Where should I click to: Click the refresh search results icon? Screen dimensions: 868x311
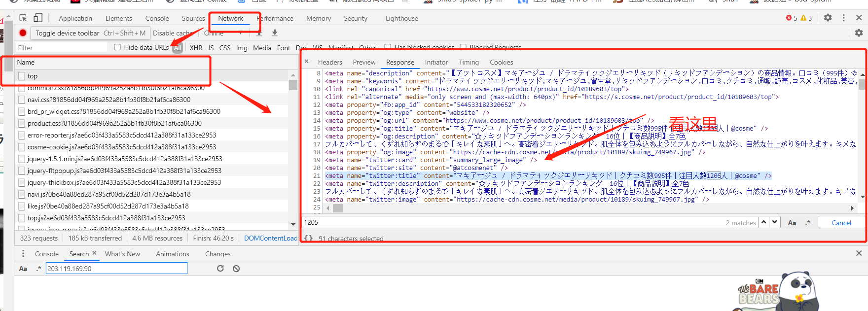220,268
